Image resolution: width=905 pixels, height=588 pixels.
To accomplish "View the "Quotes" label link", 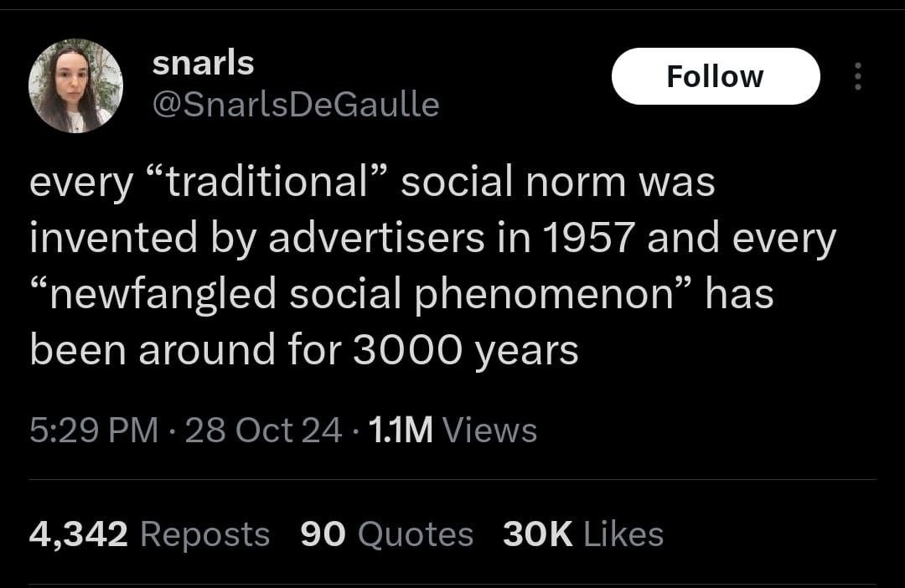I will click(415, 534).
